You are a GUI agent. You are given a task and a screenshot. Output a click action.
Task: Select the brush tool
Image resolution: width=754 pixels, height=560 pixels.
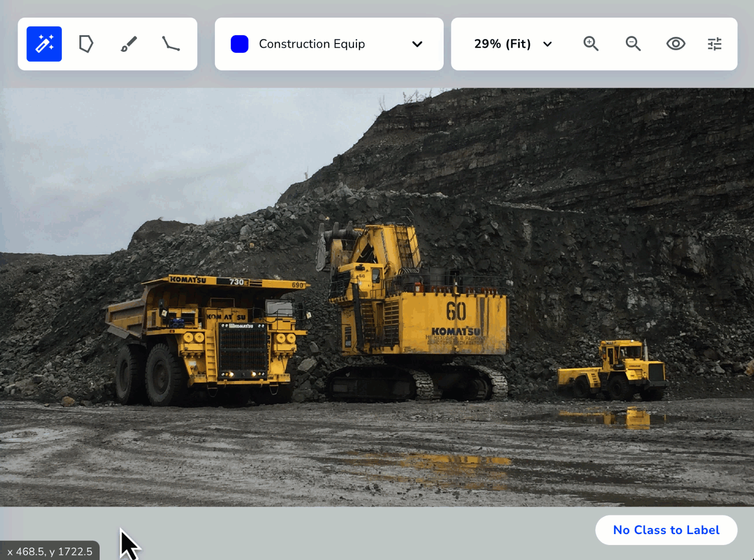coord(129,44)
